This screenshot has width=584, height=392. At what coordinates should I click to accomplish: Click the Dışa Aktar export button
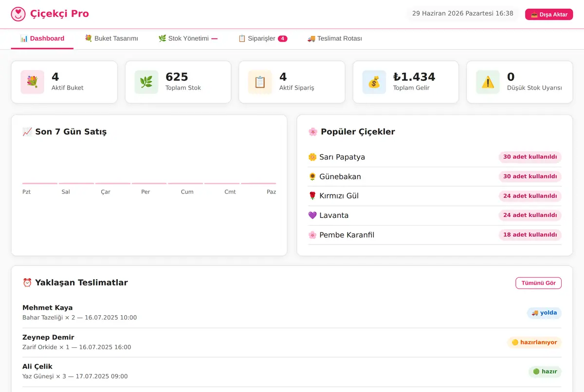549,14
